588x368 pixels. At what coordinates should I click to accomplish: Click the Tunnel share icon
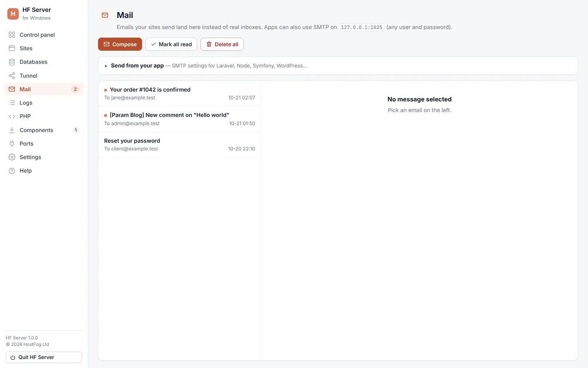12,76
